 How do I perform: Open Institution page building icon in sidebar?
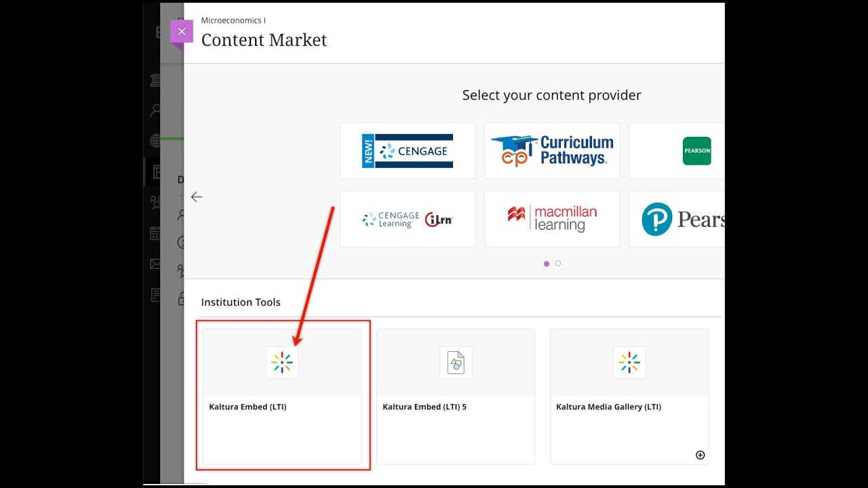coord(155,81)
